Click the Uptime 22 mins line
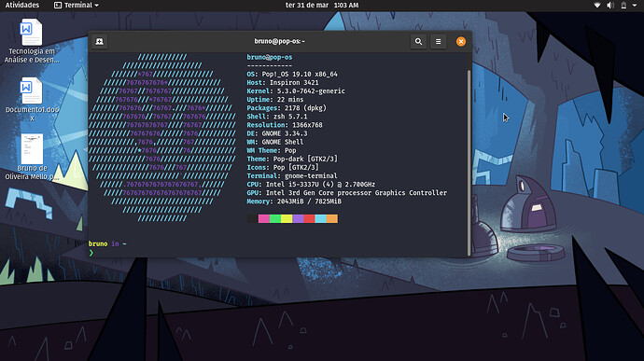The height and width of the screenshot is (361, 644). tap(275, 100)
